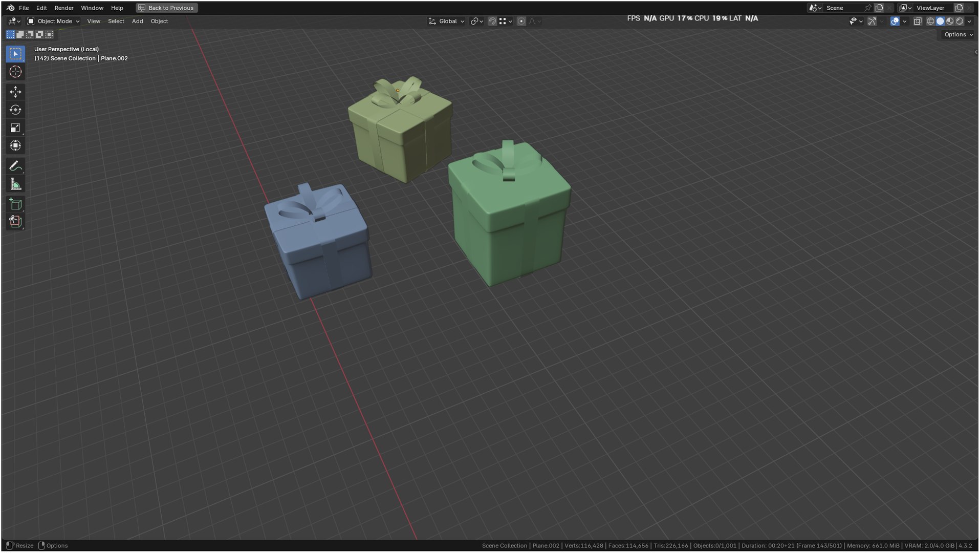Toggle X-Ray mode

pyautogui.click(x=918, y=22)
